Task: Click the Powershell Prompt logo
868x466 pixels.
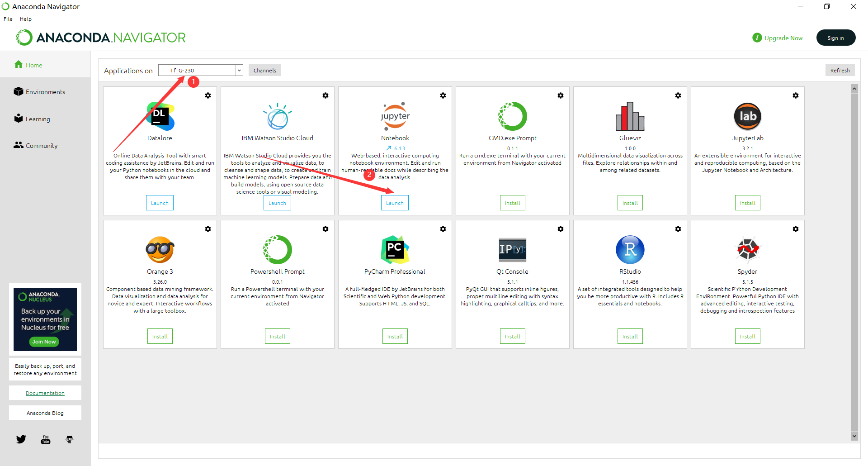Action: click(x=278, y=250)
